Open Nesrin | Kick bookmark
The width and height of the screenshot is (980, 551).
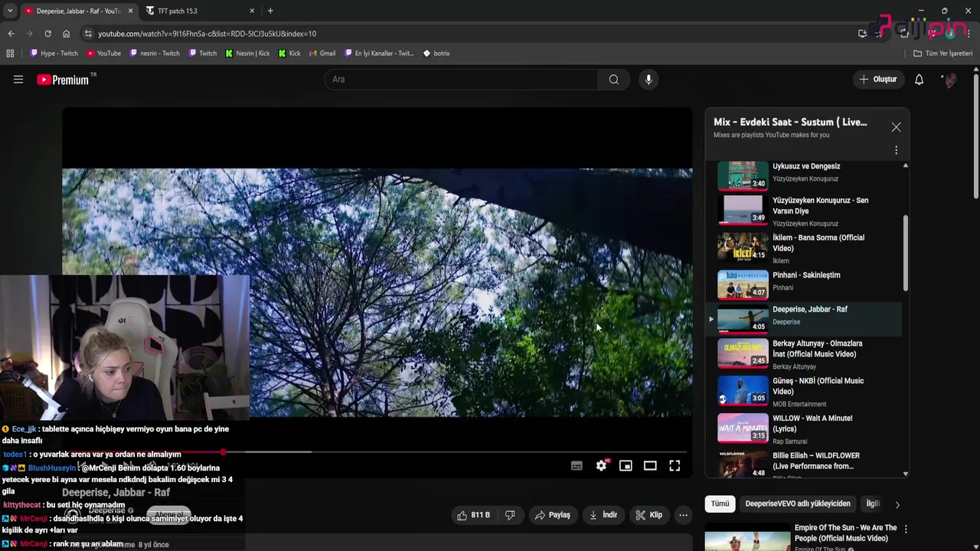pyautogui.click(x=247, y=54)
